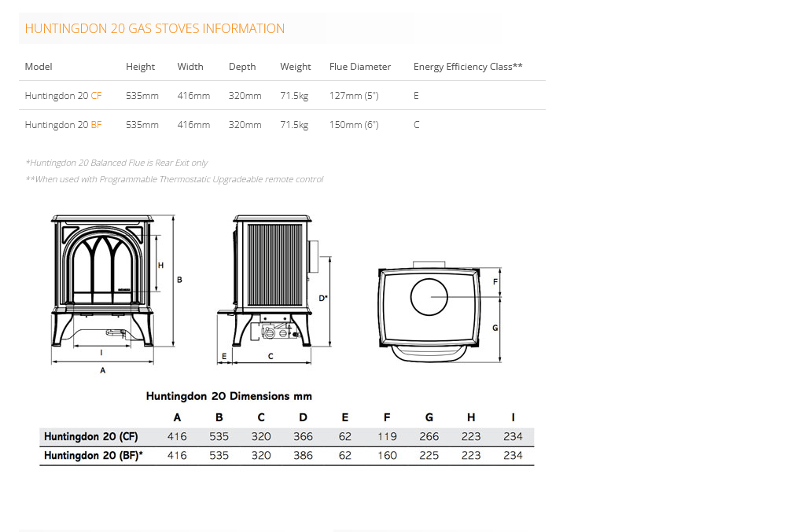The image size is (795, 532).
Task: Click the arched door window in front view
Action: coord(103,267)
